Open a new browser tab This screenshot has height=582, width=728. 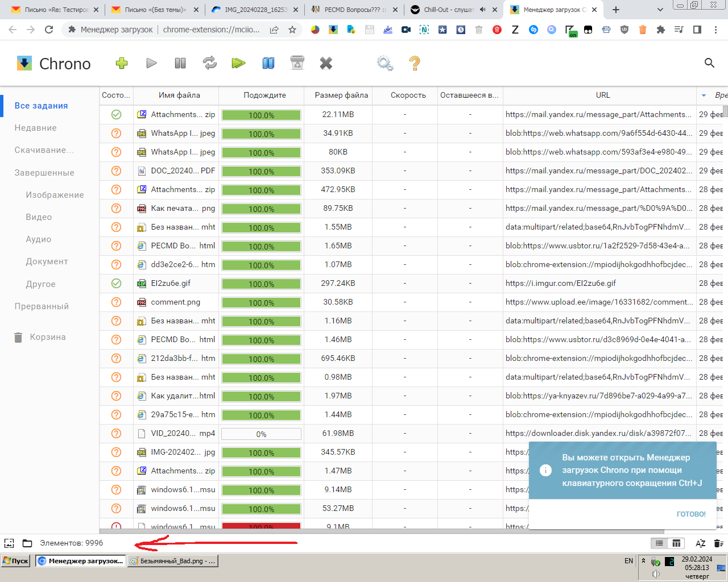[615, 10]
